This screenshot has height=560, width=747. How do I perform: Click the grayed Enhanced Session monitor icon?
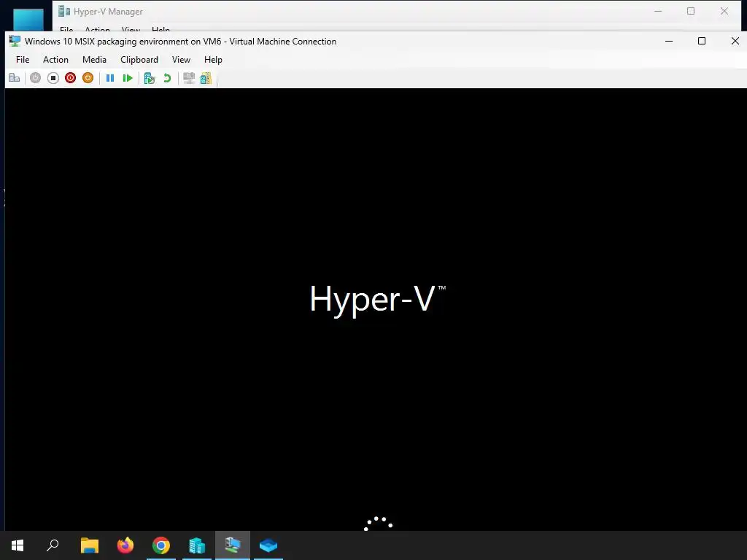[x=189, y=77]
